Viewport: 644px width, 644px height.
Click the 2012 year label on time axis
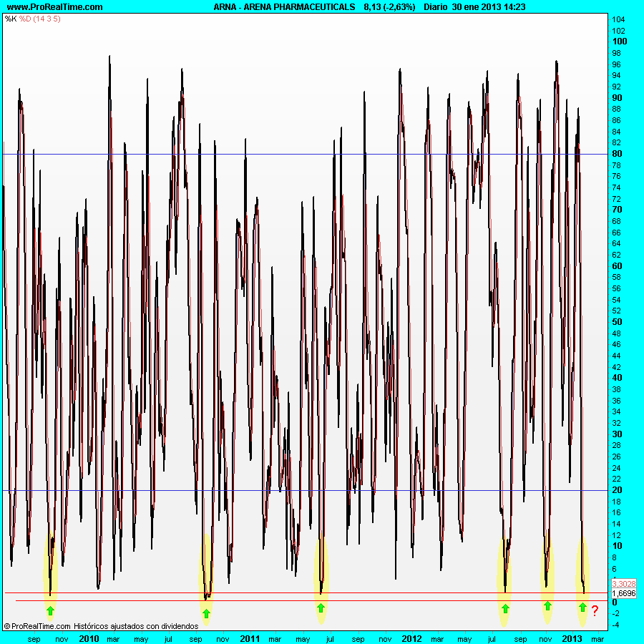[x=411, y=639]
